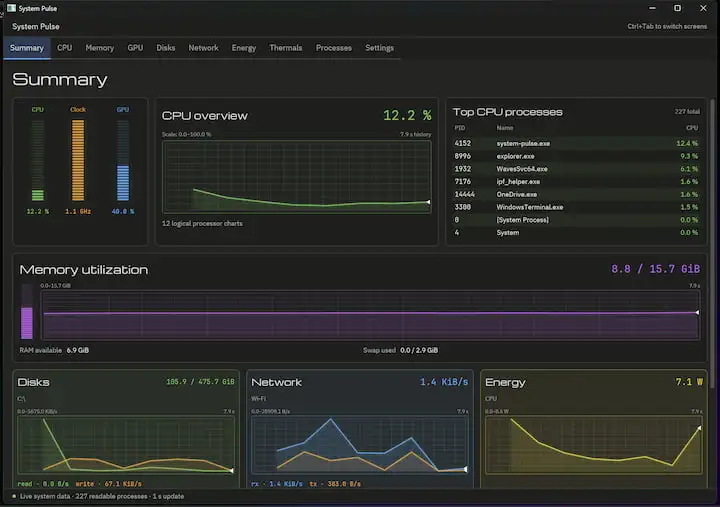Open the Thermals tab
Viewport: 720px width, 507px height.
pos(286,48)
